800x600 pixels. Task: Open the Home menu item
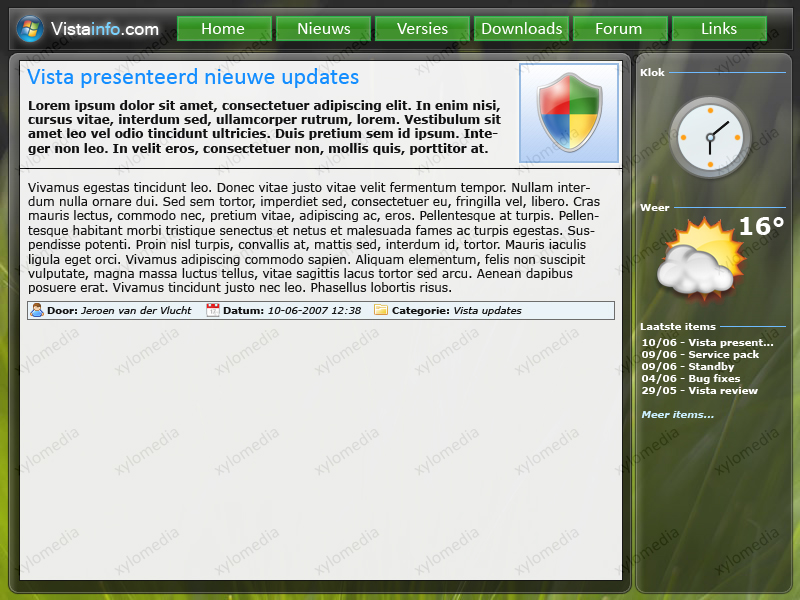pyautogui.click(x=224, y=29)
